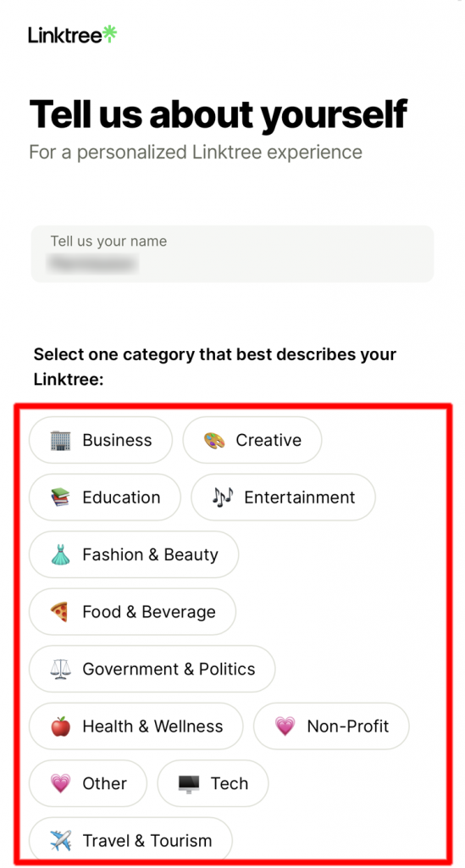
Task: Click the dress emoji icon
Action: point(60,554)
